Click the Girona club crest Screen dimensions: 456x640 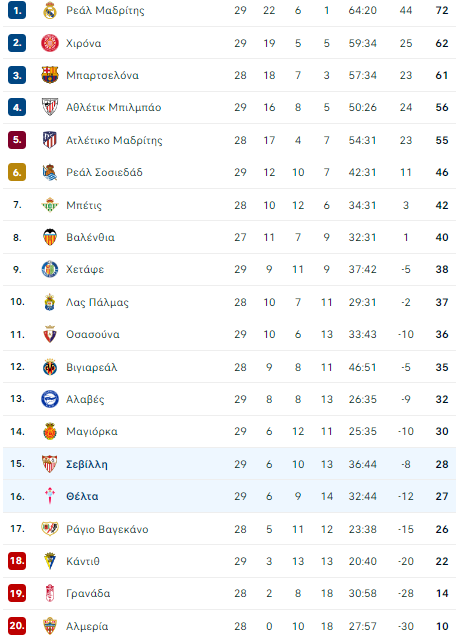[x=50, y=43]
